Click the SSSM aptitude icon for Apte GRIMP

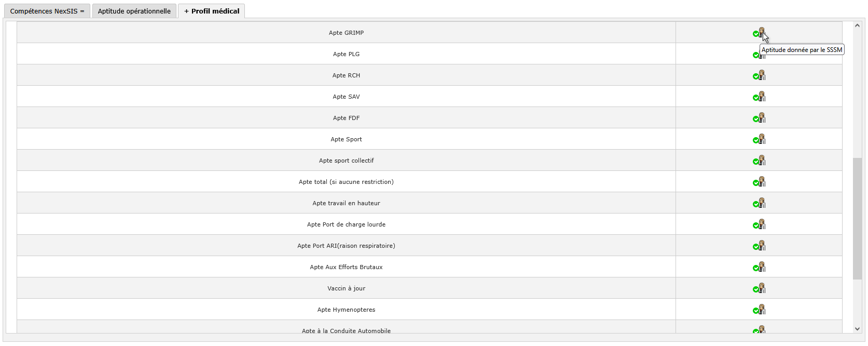pyautogui.click(x=759, y=33)
